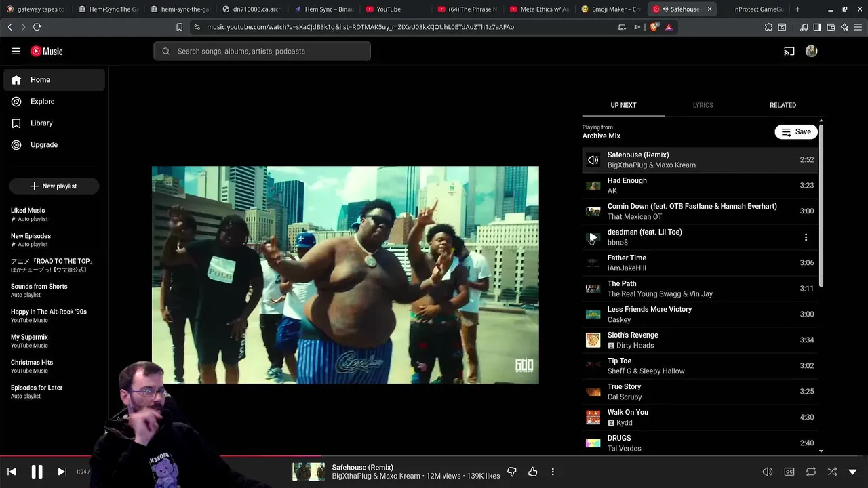Seek using the red song progress bar
The height and width of the screenshot is (488, 868).
click(x=434, y=456)
